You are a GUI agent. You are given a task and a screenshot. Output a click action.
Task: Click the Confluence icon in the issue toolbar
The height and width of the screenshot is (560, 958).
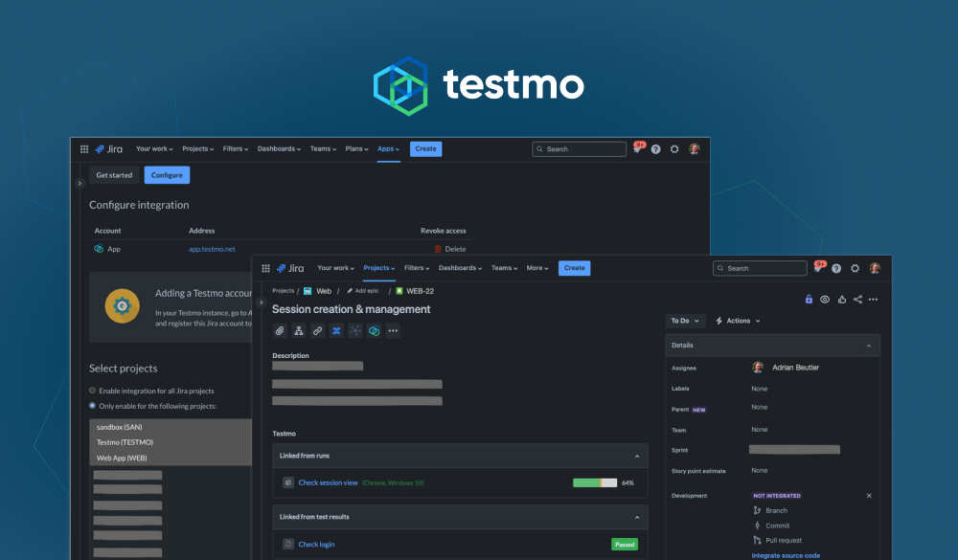336,331
